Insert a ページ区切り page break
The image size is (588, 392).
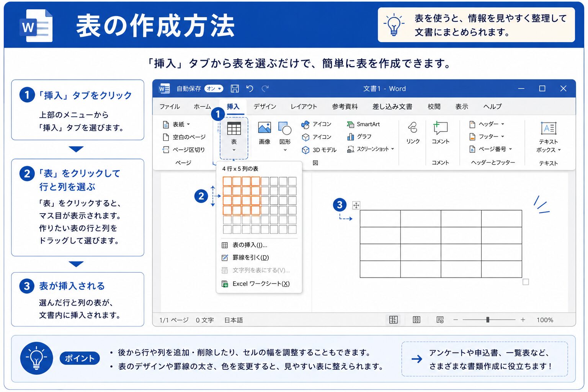[184, 150]
